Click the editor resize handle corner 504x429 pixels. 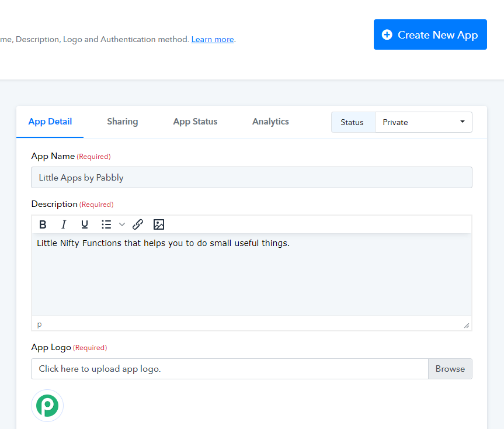coord(467,326)
